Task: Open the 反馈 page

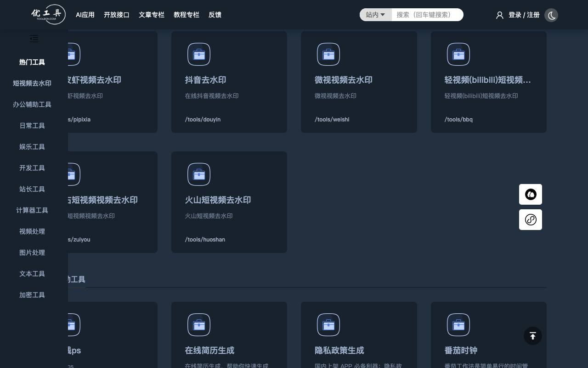Action: (x=215, y=15)
